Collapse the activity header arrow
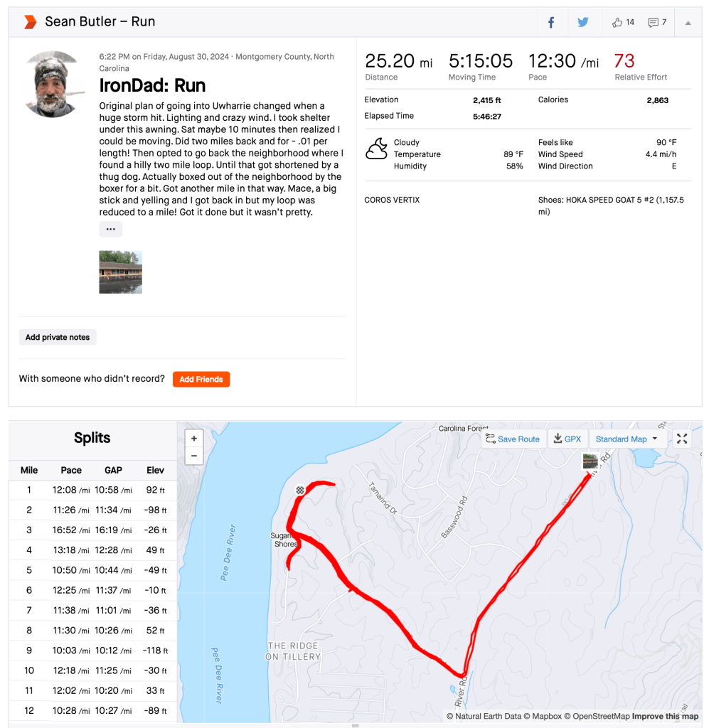 coord(688,23)
